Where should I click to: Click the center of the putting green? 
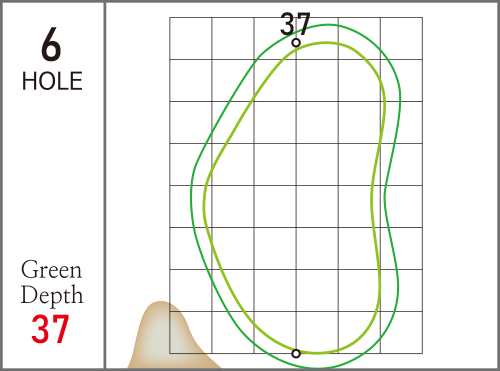tap(293, 197)
